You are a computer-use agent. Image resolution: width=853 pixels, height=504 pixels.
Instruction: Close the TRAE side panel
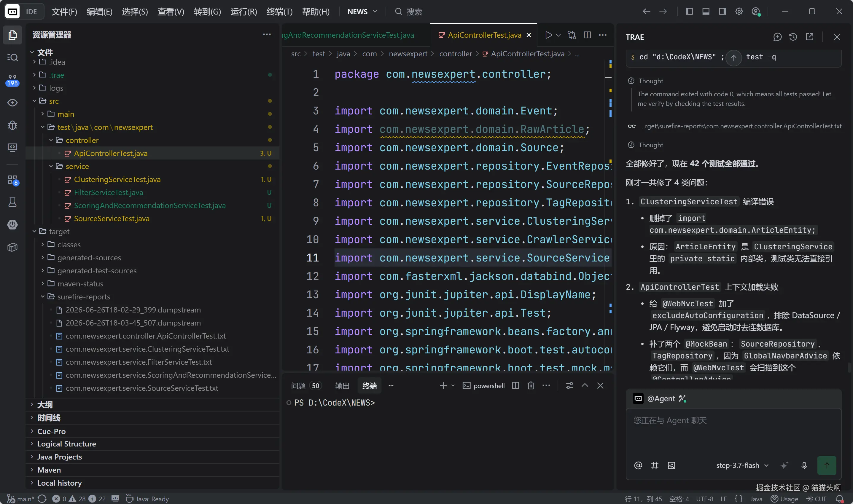click(837, 37)
